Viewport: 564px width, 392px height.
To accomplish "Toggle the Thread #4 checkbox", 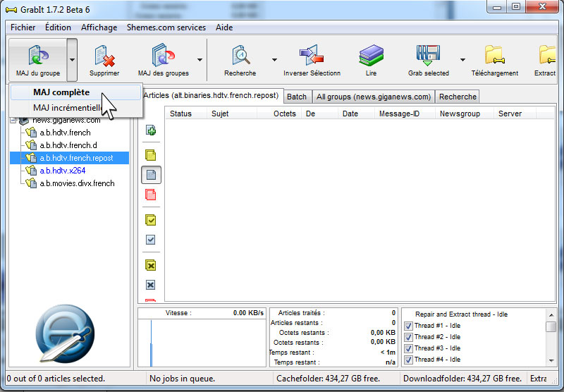I will (x=408, y=360).
